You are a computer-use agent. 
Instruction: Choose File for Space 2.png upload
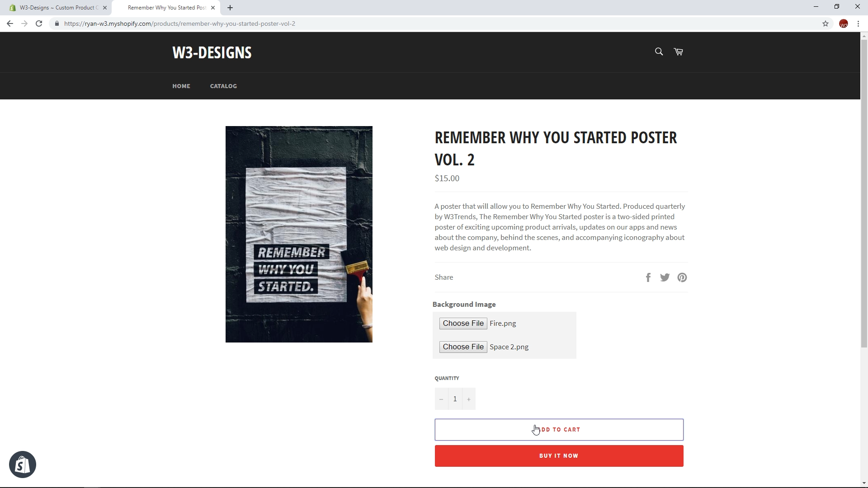coord(463,347)
